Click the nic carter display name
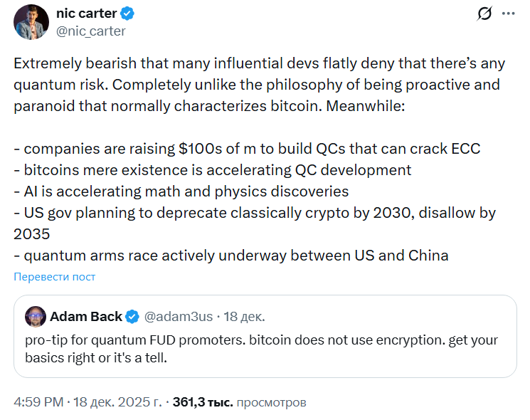The height and width of the screenshot is (420, 530). [x=87, y=14]
